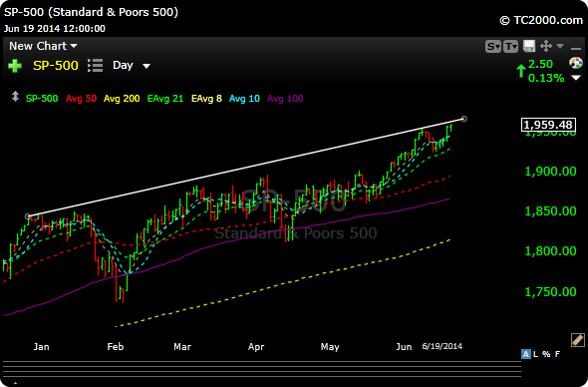
Task: Open the drawing tools pencil-ruler icon
Action: coord(578,340)
